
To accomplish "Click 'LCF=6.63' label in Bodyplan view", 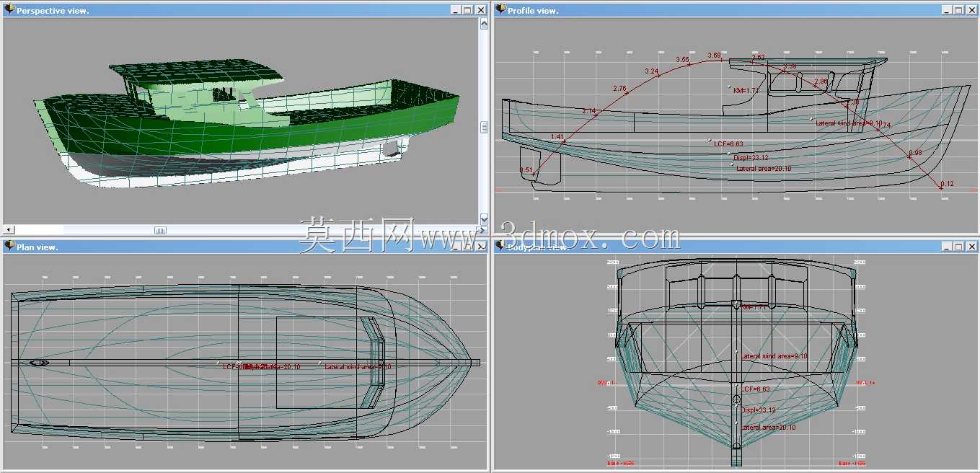I will pyautogui.click(x=756, y=389).
